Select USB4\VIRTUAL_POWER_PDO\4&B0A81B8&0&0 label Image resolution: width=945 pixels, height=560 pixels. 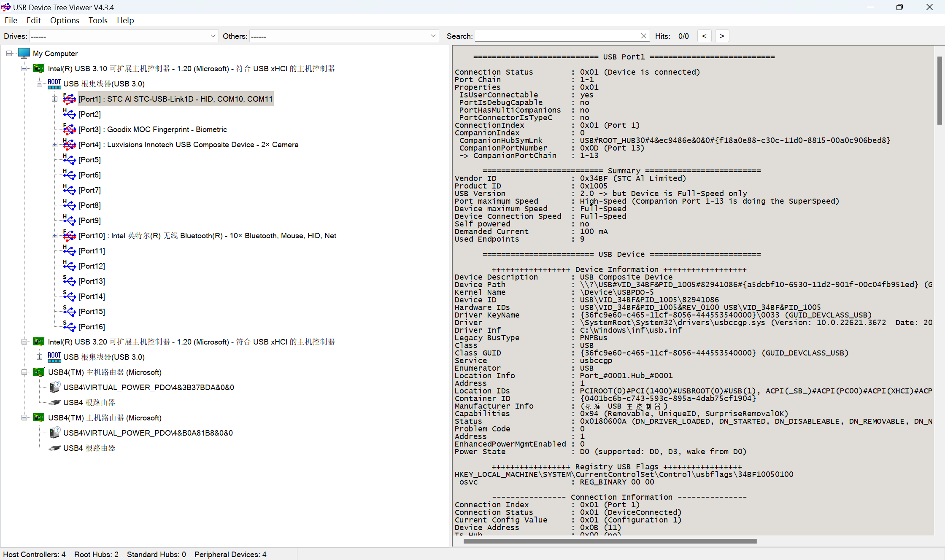(x=148, y=433)
